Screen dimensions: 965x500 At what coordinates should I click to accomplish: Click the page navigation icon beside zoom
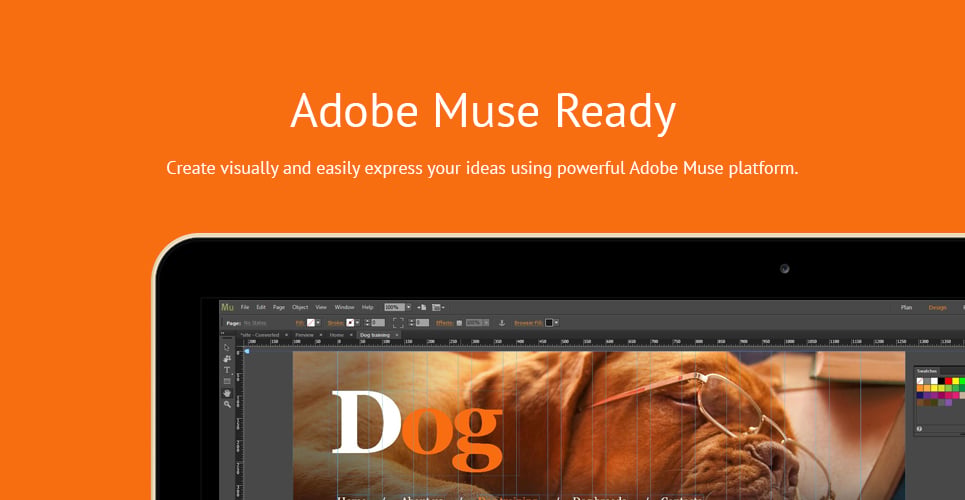coord(422,307)
